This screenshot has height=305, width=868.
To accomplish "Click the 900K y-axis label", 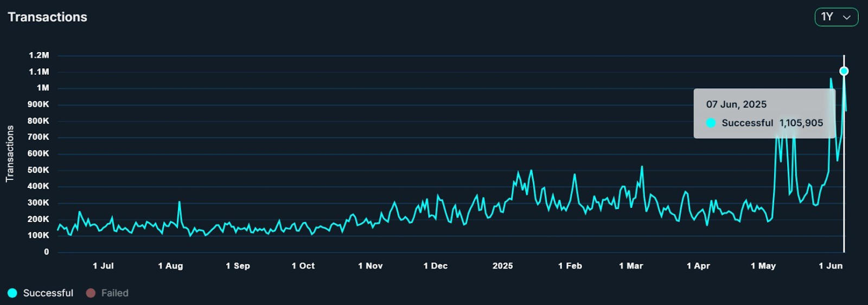I will (x=38, y=104).
